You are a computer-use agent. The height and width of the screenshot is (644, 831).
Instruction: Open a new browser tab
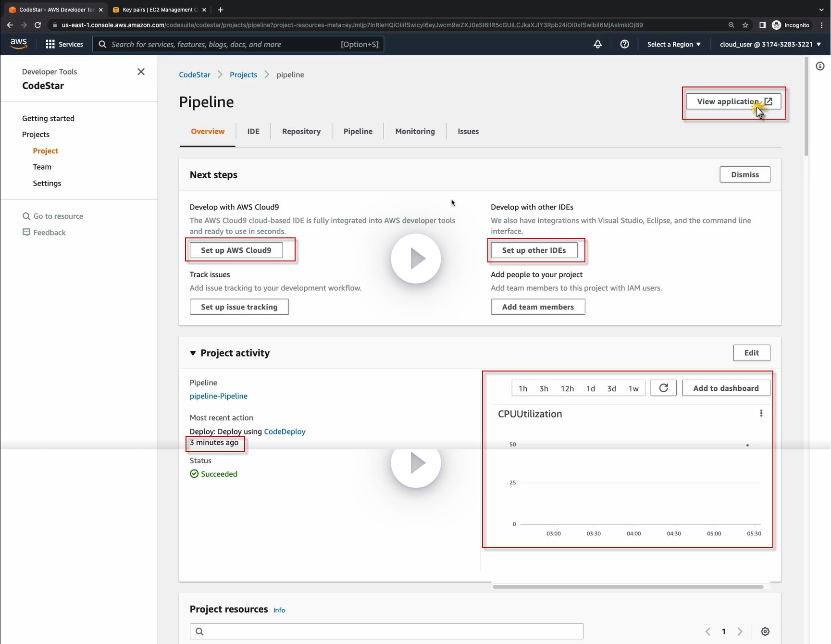[221, 10]
